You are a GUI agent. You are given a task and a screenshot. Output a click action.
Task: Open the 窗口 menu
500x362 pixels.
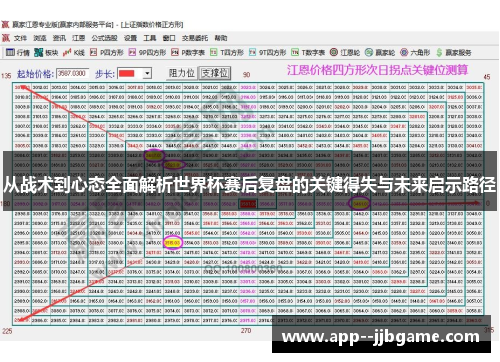(x=169, y=38)
